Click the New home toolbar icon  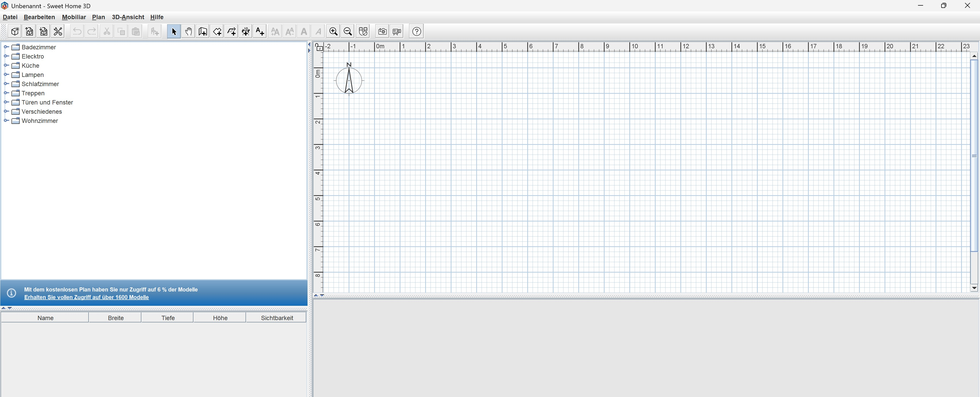[x=15, y=31]
